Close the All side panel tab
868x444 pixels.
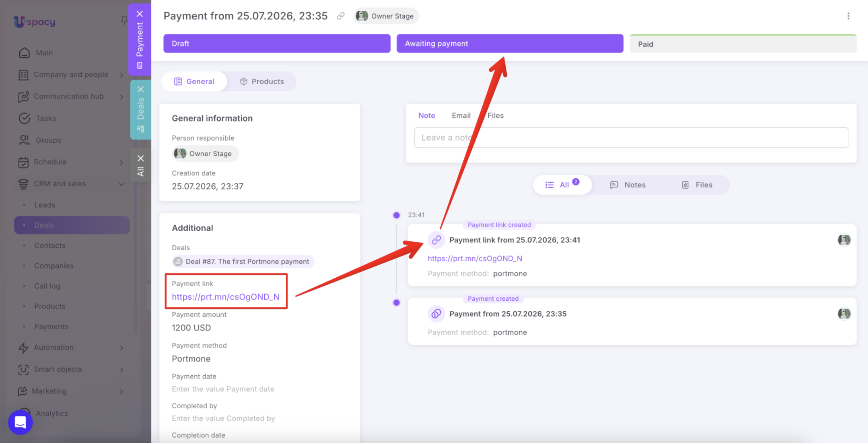[x=141, y=159]
